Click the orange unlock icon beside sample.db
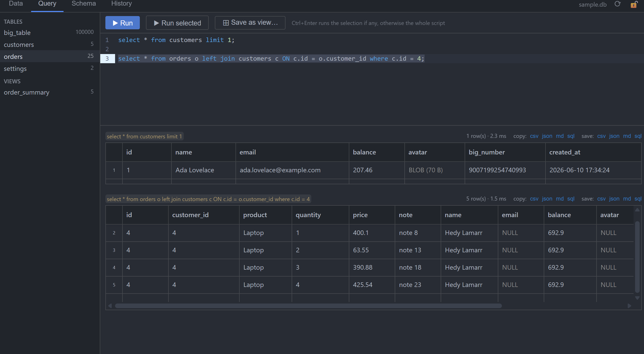644x354 pixels. click(x=634, y=4)
